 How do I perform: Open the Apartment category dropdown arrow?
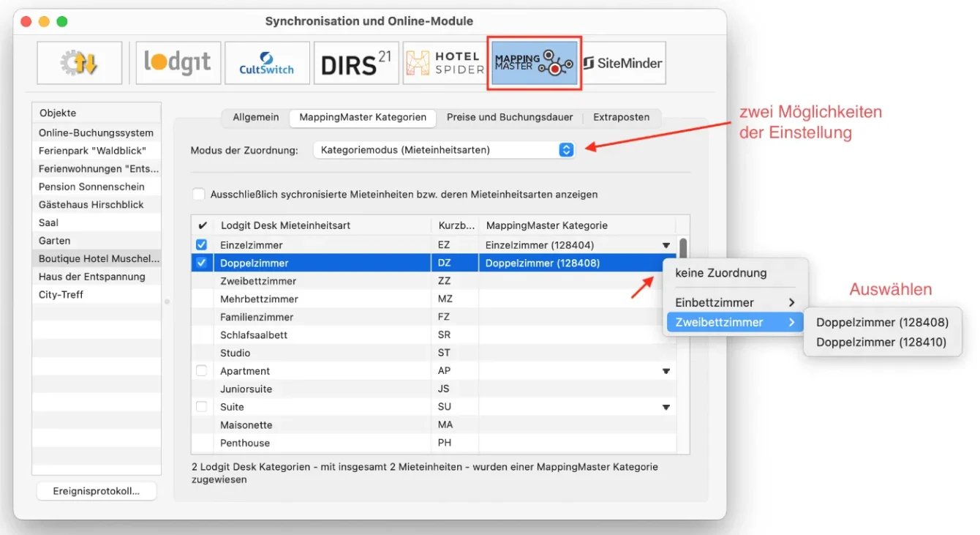point(666,372)
